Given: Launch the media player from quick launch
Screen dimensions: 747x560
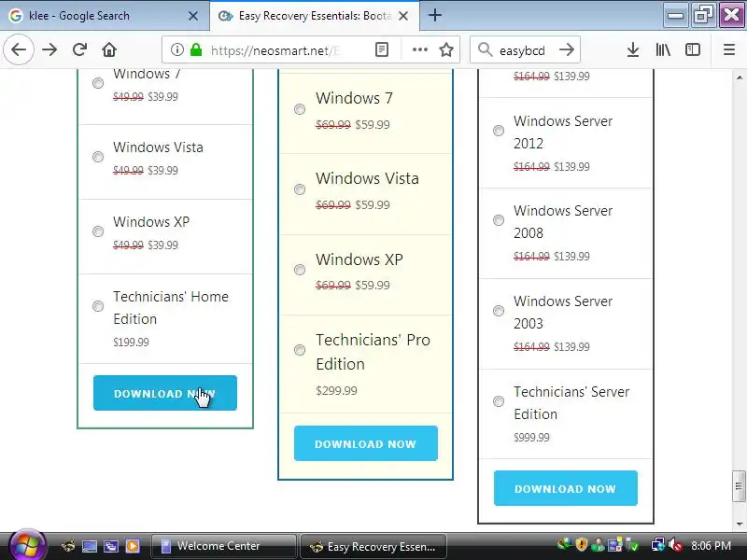Looking at the screenshot, I should coord(133,546).
